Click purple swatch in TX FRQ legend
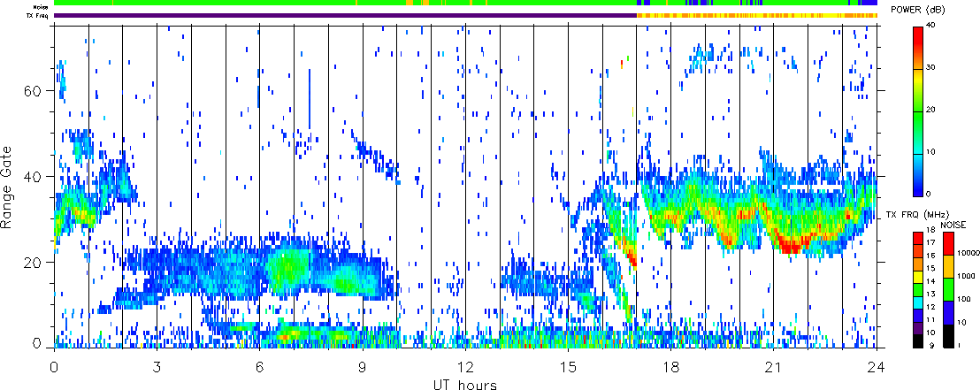The image size is (980, 390). point(918,329)
